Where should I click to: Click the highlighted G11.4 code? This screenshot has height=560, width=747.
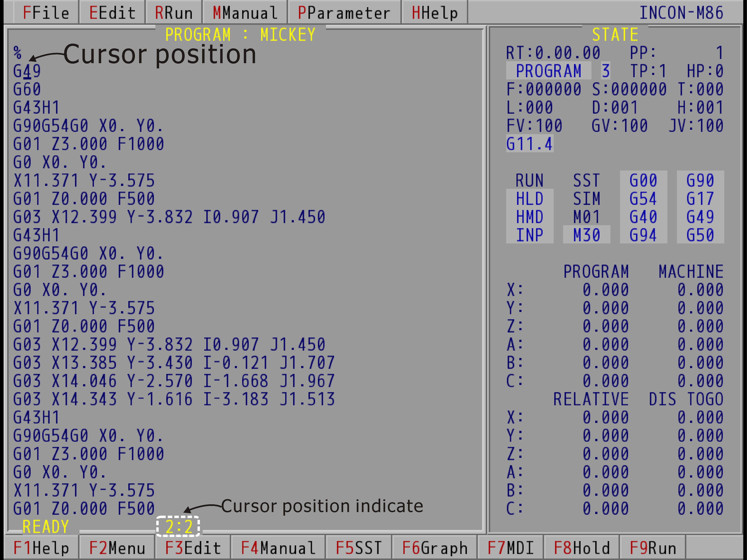(529, 144)
